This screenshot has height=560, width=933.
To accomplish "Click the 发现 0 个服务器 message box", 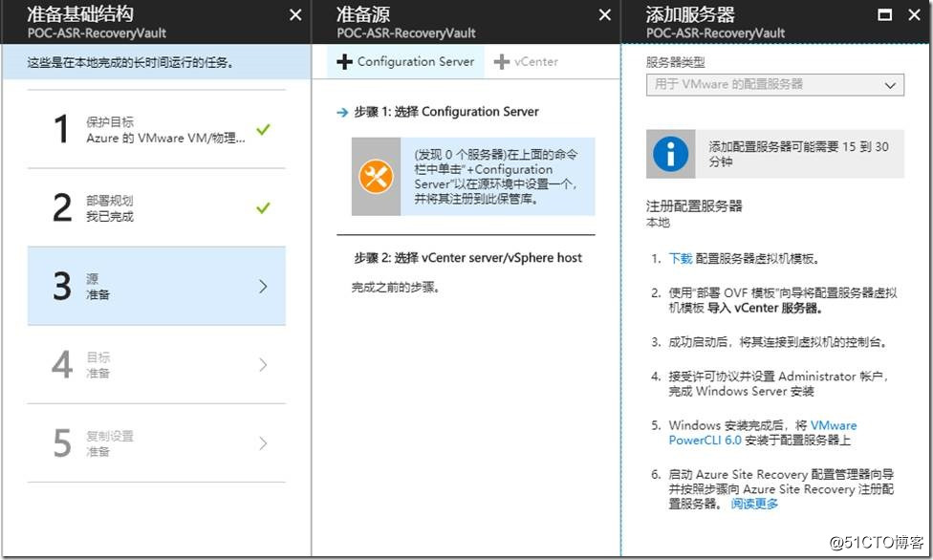I will tap(473, 176).
